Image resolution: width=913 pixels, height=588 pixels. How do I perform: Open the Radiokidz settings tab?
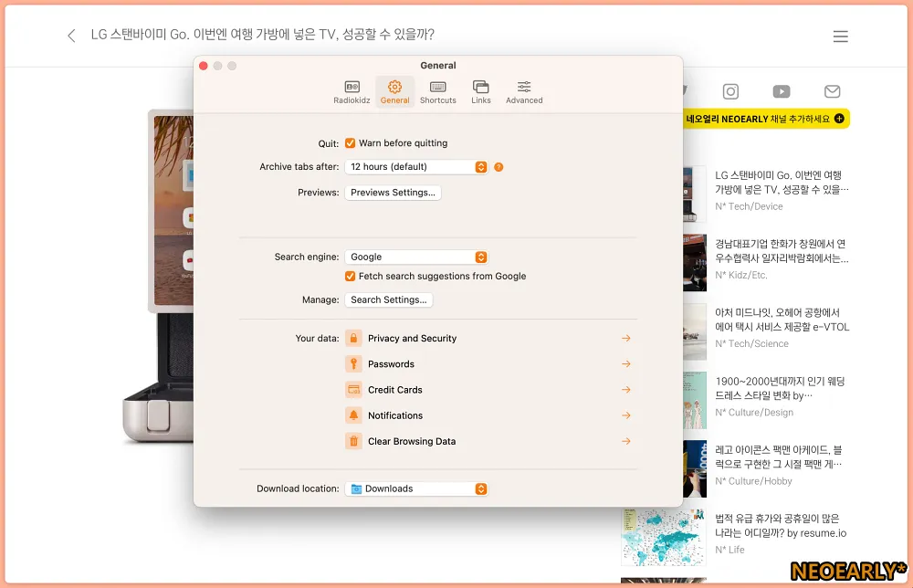[x=352, y=92]
